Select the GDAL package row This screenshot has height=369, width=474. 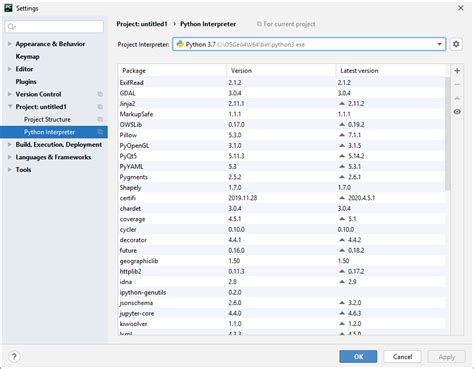coord(282,93)
